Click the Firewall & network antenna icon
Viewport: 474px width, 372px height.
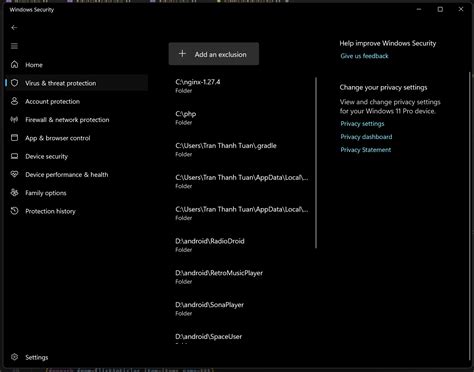coord(14,119)
